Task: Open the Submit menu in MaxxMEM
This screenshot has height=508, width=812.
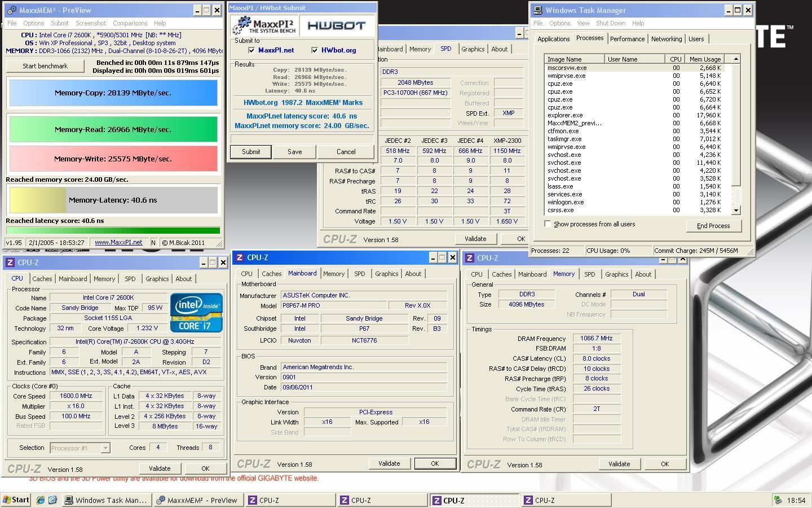Action: pyautogui.click(x=60, y=23)
